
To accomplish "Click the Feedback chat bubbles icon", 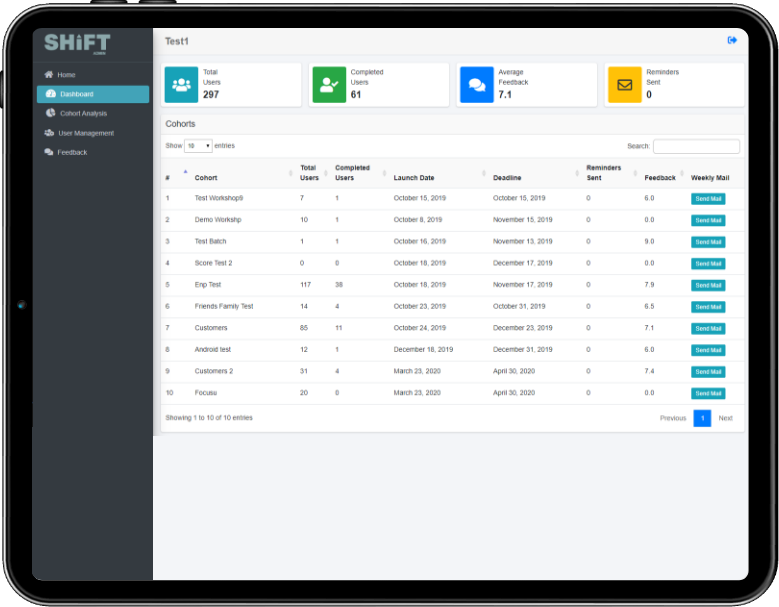I will tap(49, 152).
